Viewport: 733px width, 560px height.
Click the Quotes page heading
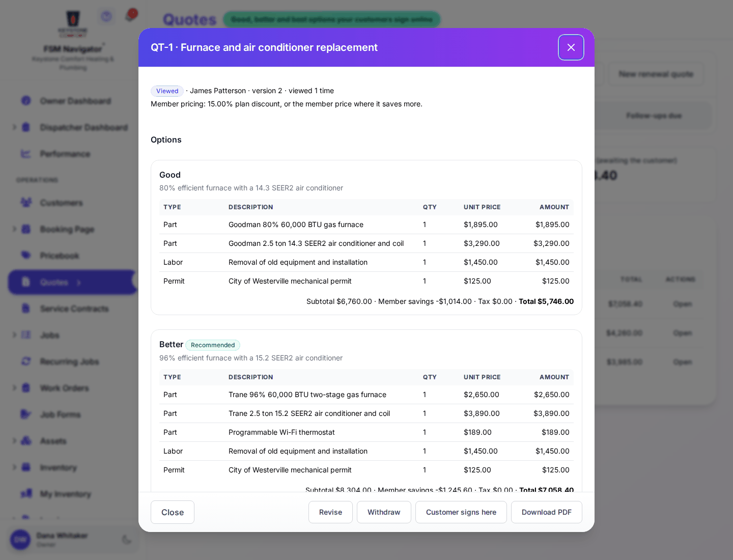(x=190, y=20)
